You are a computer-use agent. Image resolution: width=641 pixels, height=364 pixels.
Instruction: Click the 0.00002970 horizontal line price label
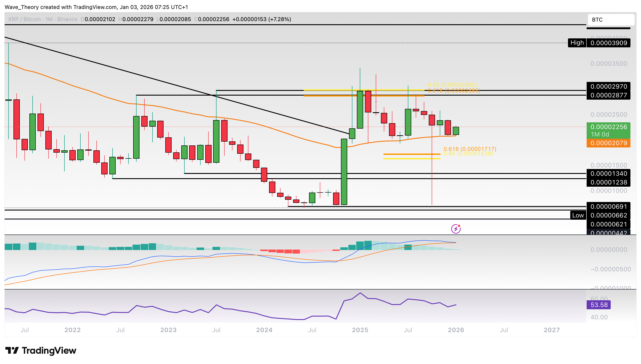pyautogui.click(x=608, y=86)
